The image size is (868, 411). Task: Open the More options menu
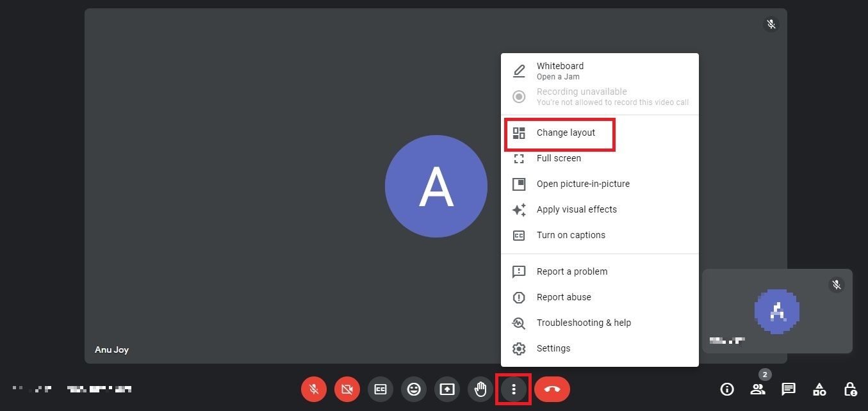(513, 389)
